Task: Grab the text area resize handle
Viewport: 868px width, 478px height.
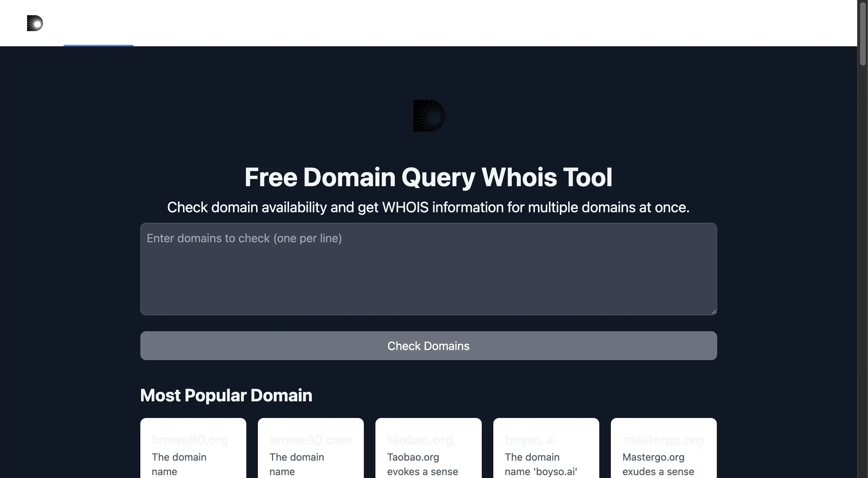Action: coord(714,312)
